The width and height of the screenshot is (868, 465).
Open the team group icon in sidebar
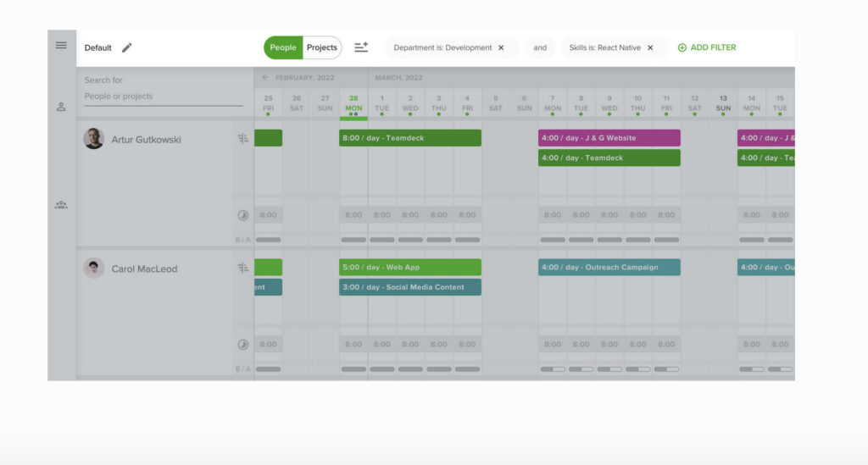(x=61, y=205)
